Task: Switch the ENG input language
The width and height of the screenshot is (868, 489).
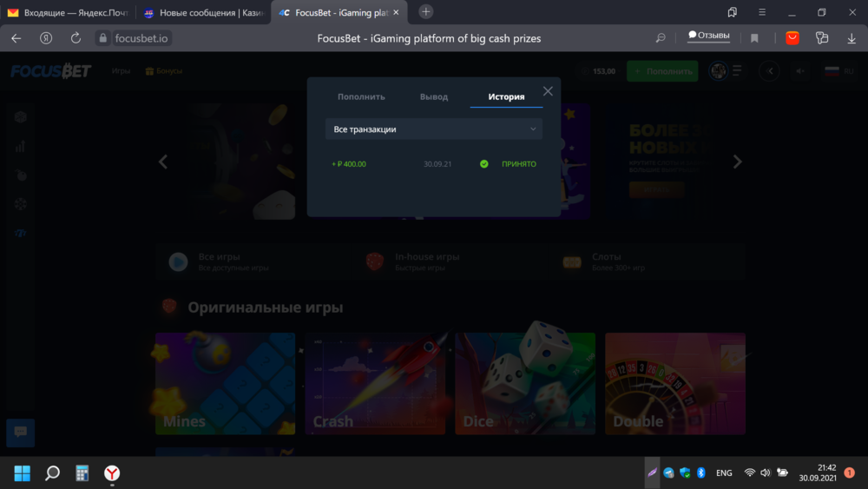Action: (x=724, y=473)
